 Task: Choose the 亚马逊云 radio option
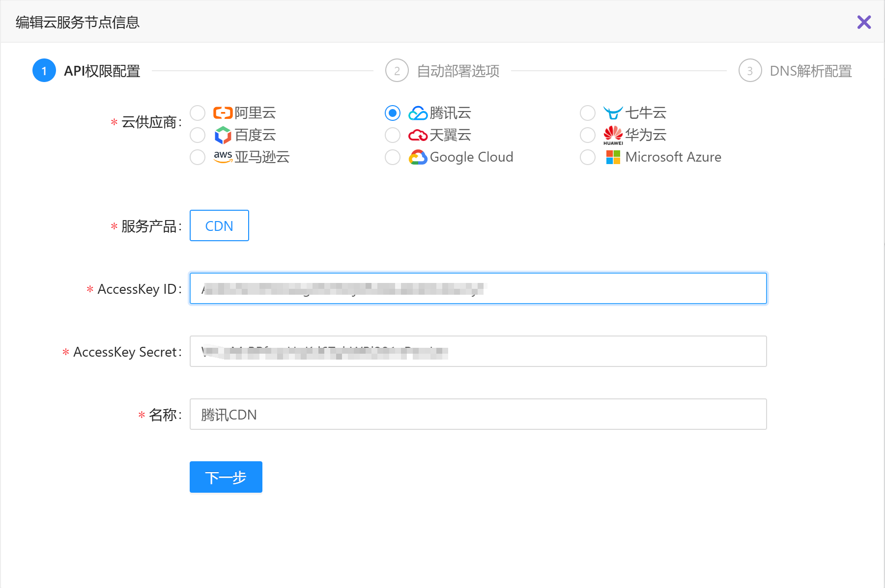tap(198, 157)
